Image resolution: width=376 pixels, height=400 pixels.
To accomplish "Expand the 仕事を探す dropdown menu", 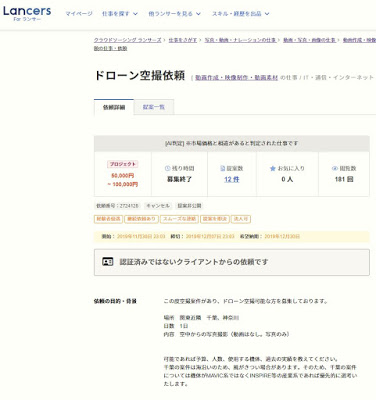I will point(120,14).
